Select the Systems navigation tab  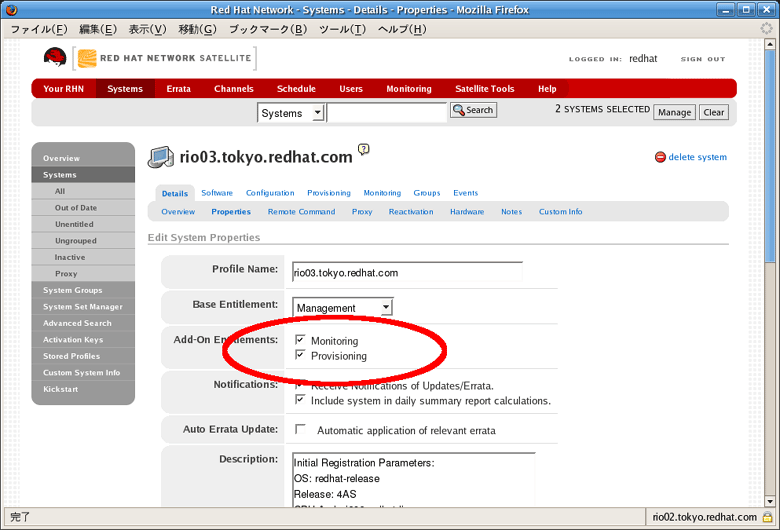[125, 89]
